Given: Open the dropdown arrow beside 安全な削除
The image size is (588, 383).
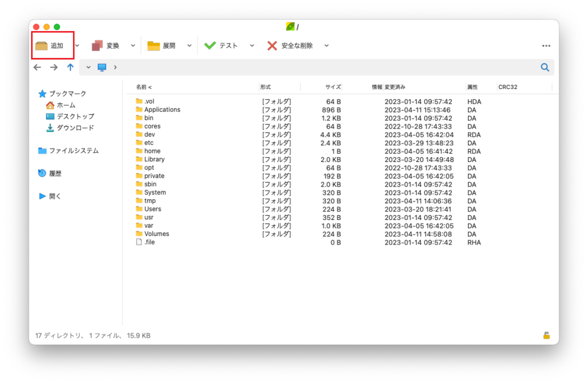Looking at the screenshot, I should 327,46.
